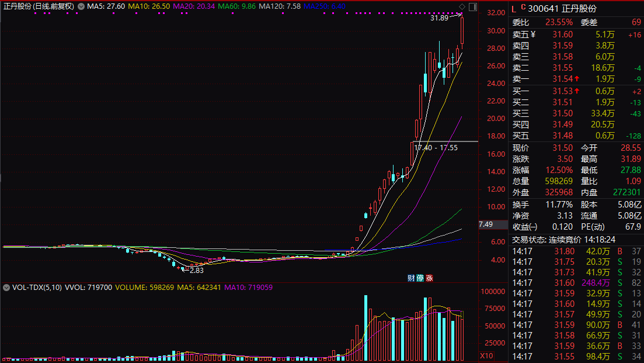644x363 pixels.
Task: Click the red C badge beside stock code
Action: pyautogui.click(x=523, y=7)
